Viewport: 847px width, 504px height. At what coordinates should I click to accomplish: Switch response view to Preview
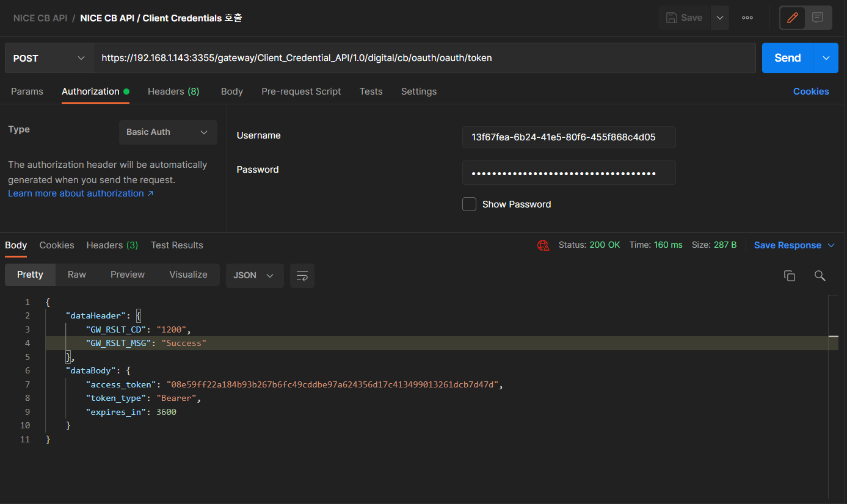pos(127,275)
